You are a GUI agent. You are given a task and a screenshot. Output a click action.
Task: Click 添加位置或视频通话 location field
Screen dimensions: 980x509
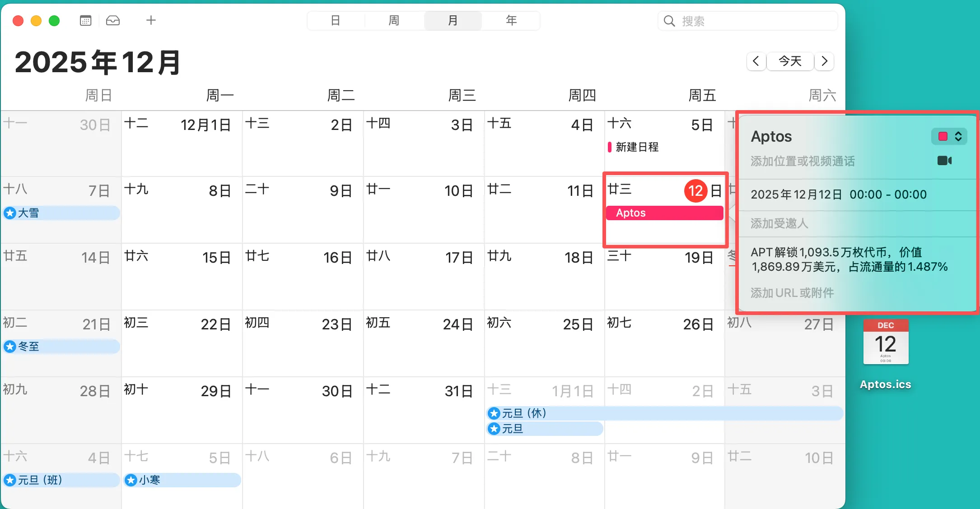803,161
